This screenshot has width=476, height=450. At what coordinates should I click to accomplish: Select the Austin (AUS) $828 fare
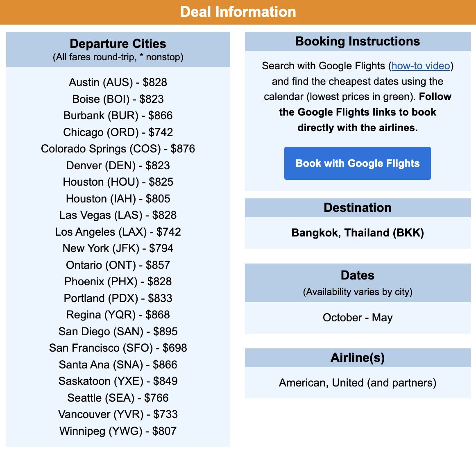[118, 82]
